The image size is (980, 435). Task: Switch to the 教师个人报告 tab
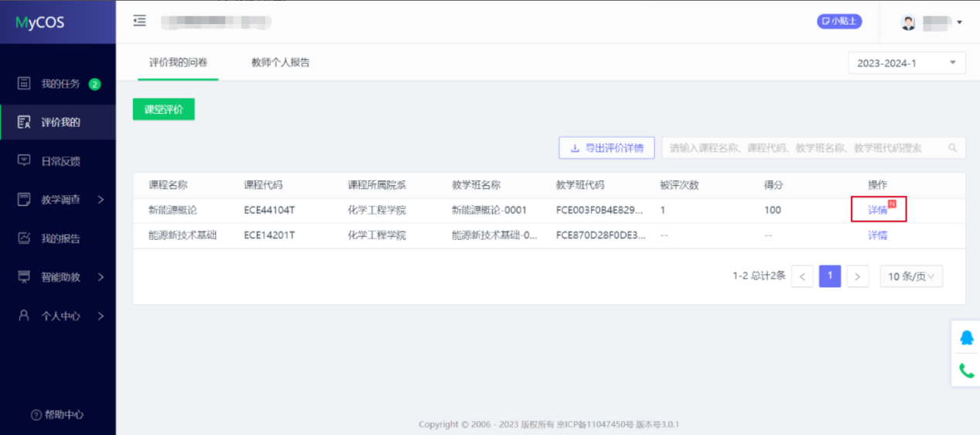pos(280,63)
